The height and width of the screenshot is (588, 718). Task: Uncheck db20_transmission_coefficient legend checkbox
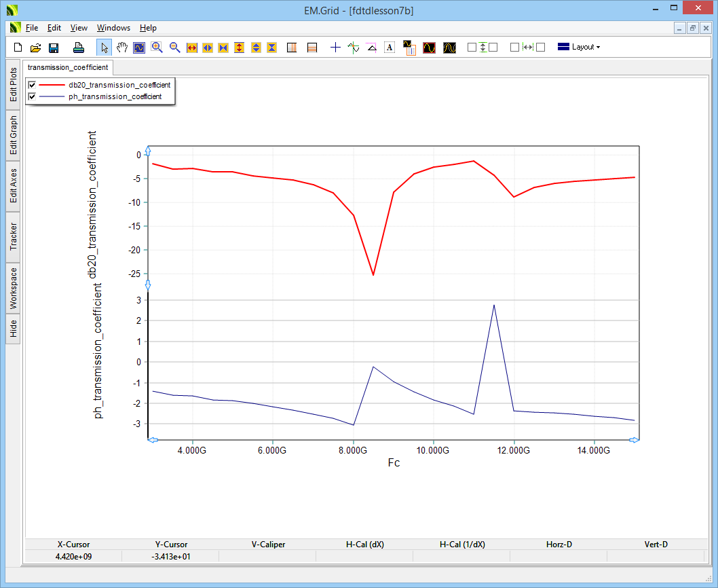point(32,85)
